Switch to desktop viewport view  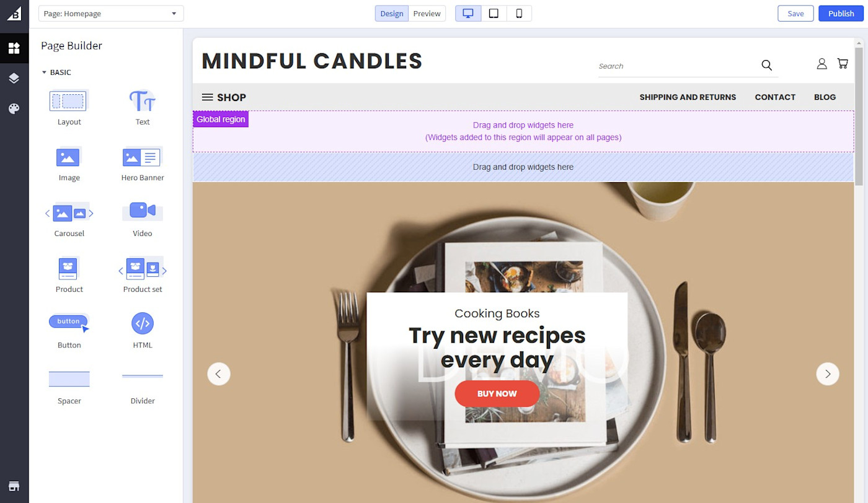pyautogui.click(x=468, y=14)
